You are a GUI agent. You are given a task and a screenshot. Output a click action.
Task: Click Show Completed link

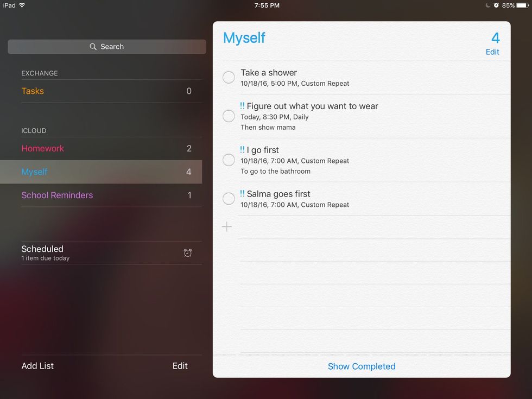pos(362,366)
